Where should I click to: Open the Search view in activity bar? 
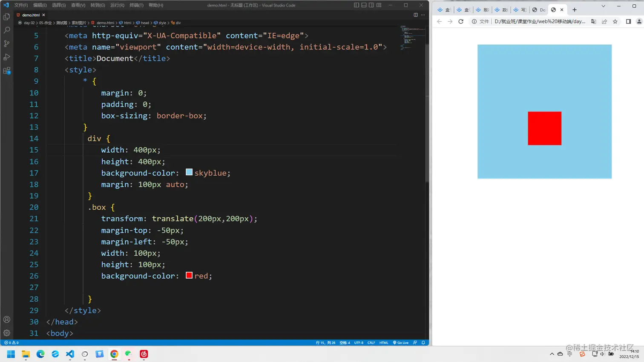pyautogui.click(x=7, y=30)
